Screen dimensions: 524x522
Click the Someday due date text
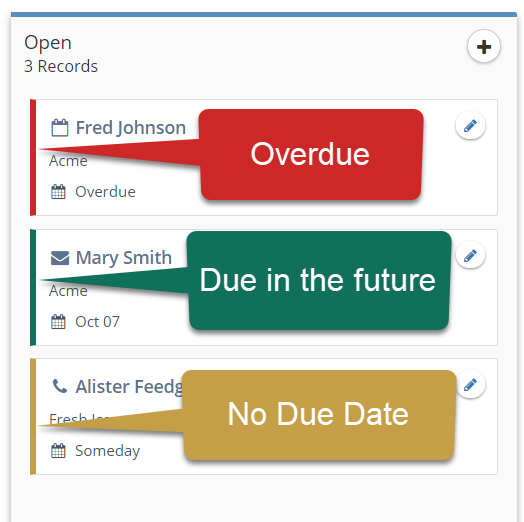tap(108, 451)
